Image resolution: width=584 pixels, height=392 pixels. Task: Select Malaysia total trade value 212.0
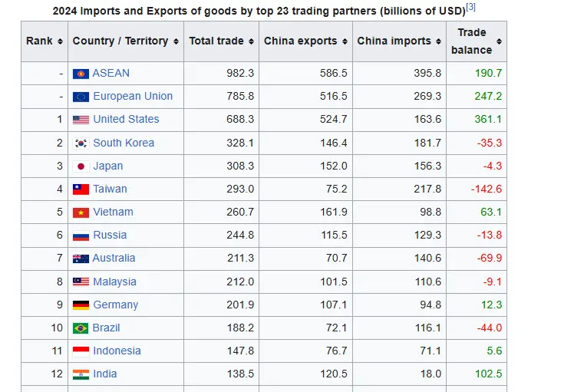point(240,282)
